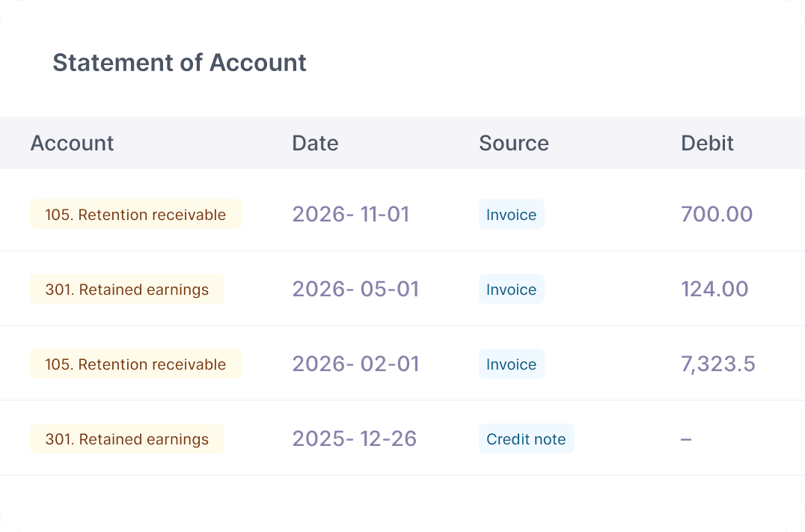Click the Statement of Account heading
The image size is (805, 532).
[180, 63]
